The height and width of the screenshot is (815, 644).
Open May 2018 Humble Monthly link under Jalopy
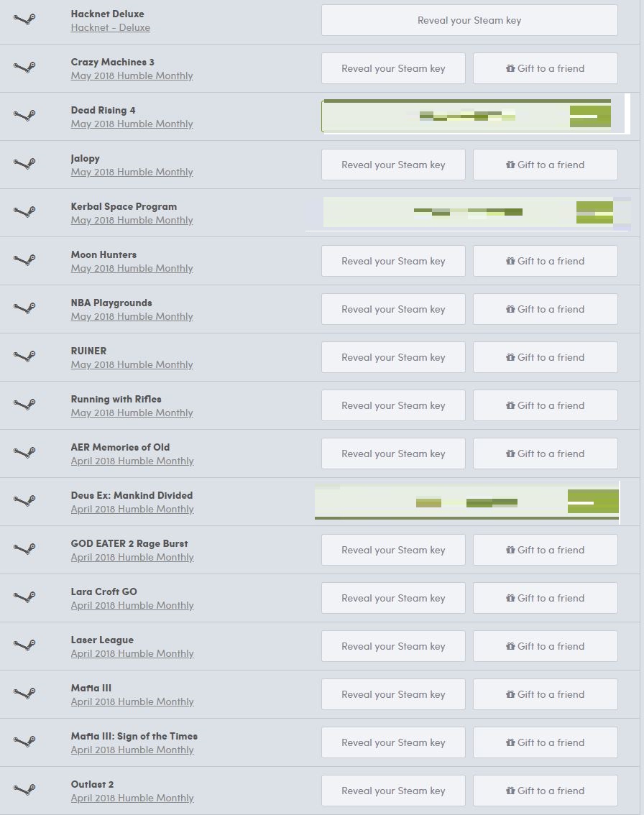(x=132, y=172)
